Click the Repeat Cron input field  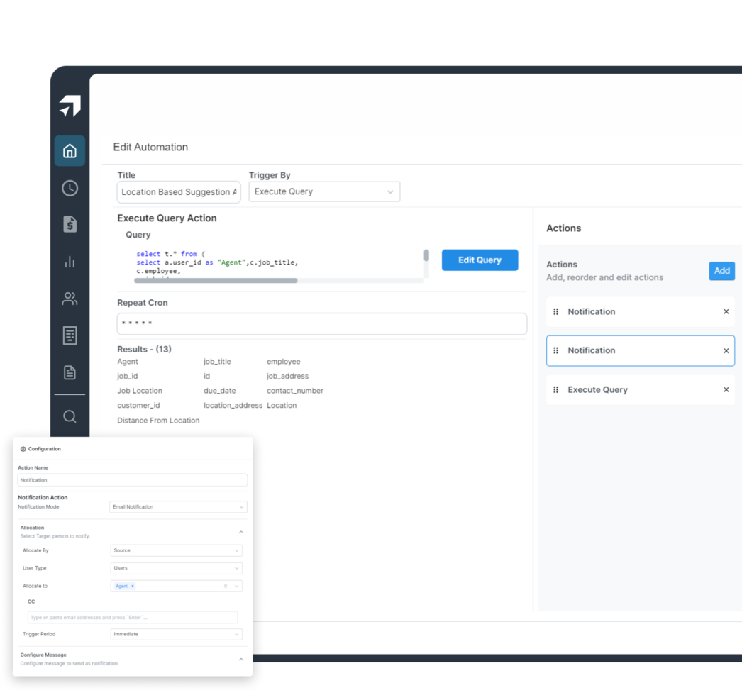321,323
